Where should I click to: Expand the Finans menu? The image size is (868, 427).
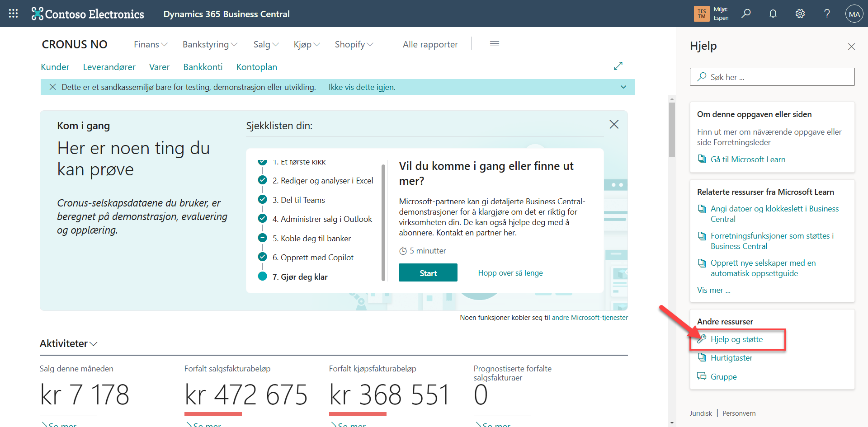pyautogui.click(x=151, y=44)
